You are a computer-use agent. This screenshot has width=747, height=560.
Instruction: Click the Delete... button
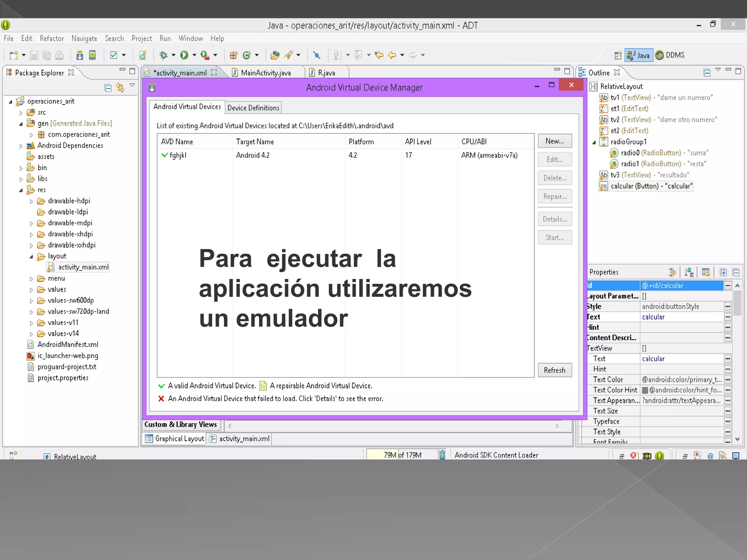555,178
